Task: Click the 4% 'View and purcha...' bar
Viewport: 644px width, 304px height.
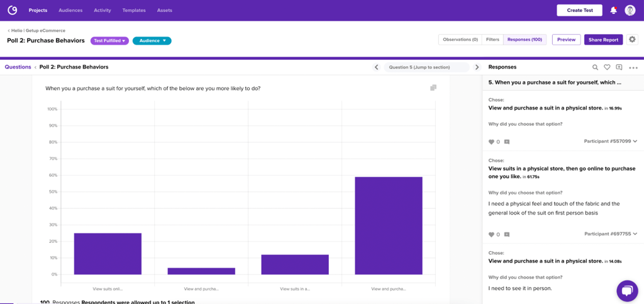Action: click(x=201, y=271)
